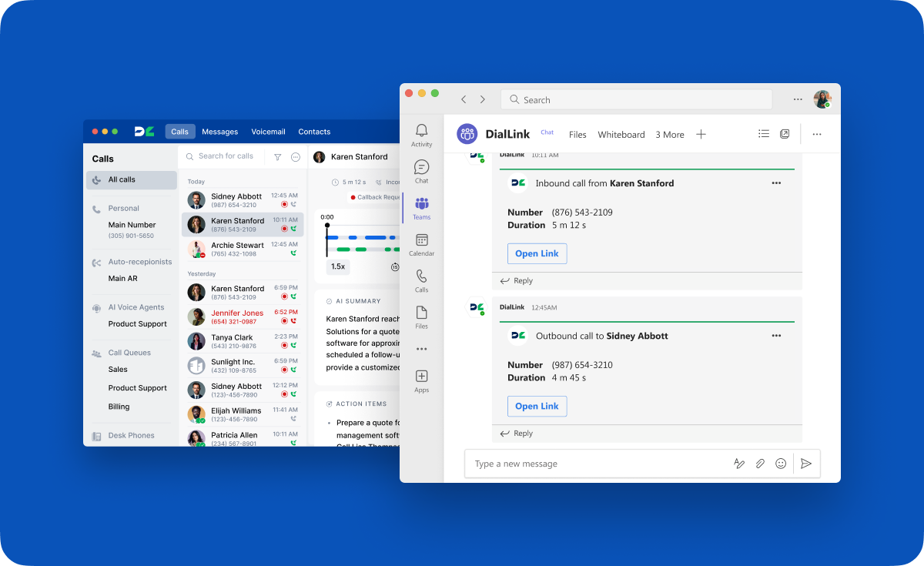The width and height of the screenshot is (924, 566).
Task: Click Open Link for Sidney Abbott call
Action: coord(537,407)
